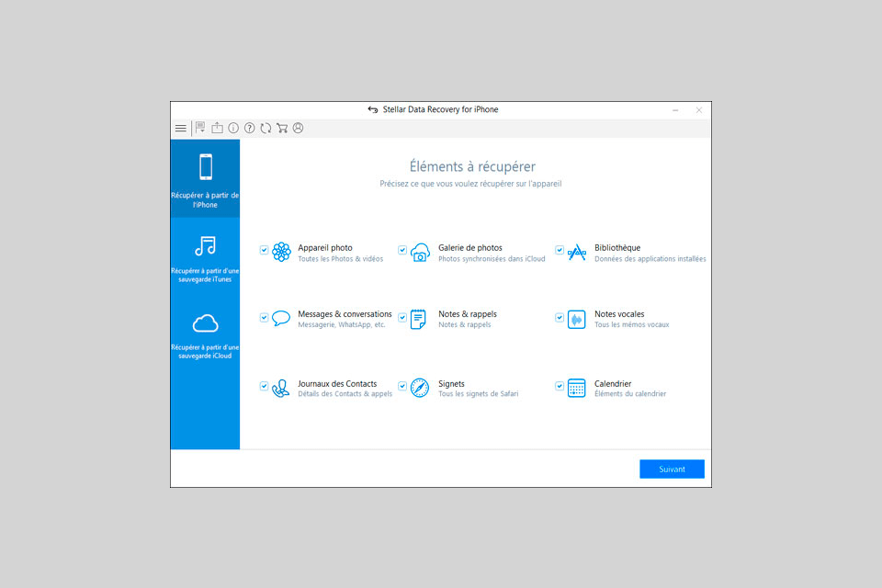This screenshot has width=882, height=588.
Task: Toggle the Galerie de photos checkbox
Action: [402, 250]
